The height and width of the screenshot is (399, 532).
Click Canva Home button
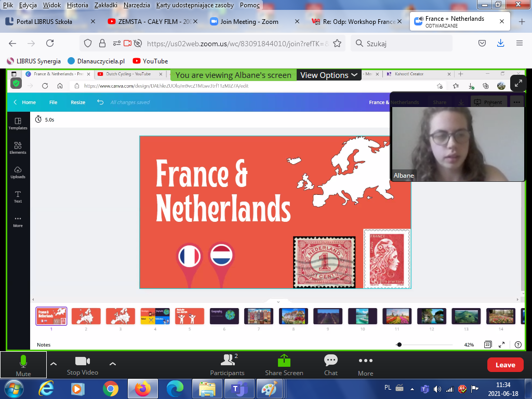25,102
